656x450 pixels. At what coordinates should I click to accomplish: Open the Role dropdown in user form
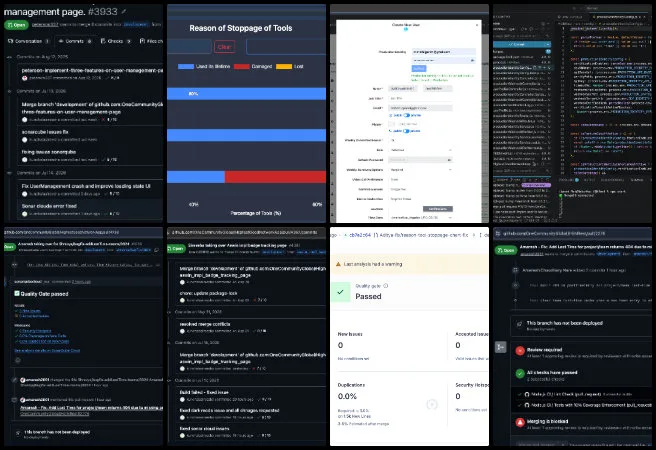point(420,150)
